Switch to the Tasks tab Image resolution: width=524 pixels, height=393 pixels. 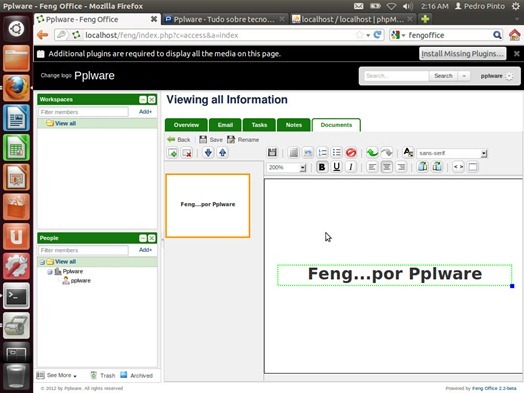259,125
